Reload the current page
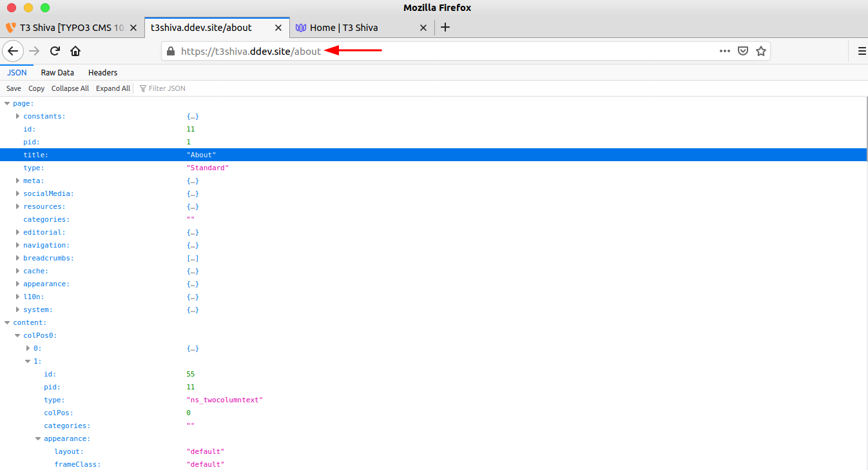 point(54,51)
